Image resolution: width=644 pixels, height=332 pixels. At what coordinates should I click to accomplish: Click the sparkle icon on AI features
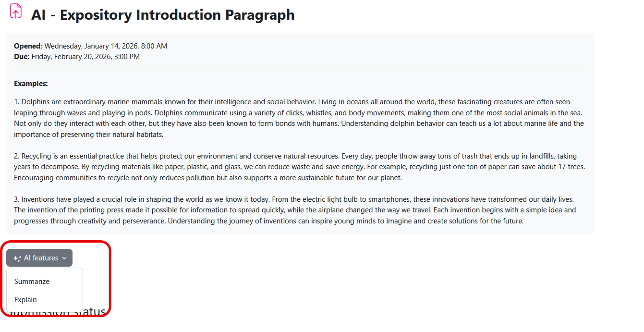pyautogui.click(x=17, y=258)
